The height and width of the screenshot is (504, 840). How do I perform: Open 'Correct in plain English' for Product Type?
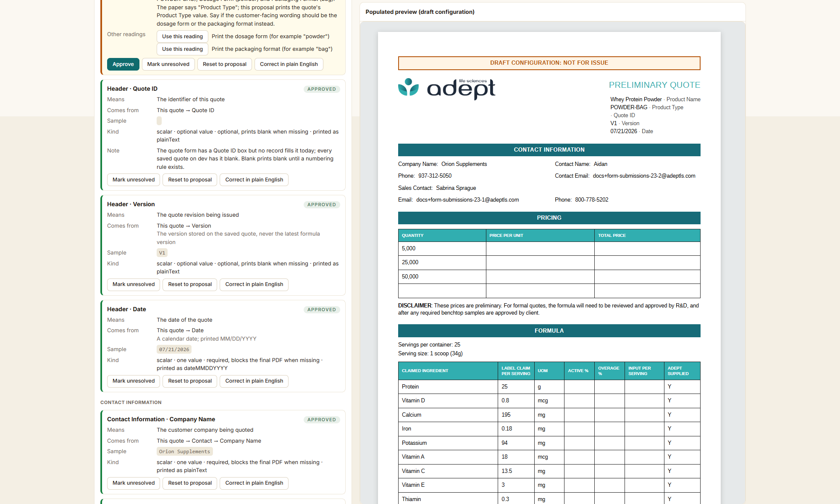[x=289, y=64]
